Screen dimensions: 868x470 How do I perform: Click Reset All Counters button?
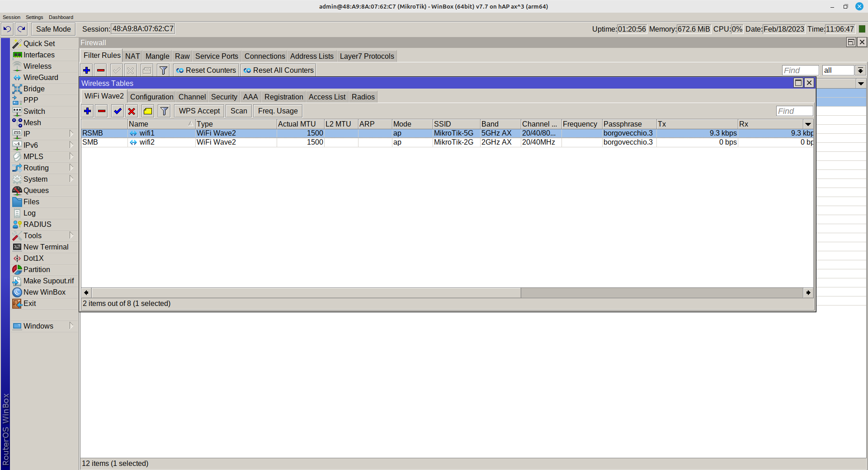click(x=278, y=70)
